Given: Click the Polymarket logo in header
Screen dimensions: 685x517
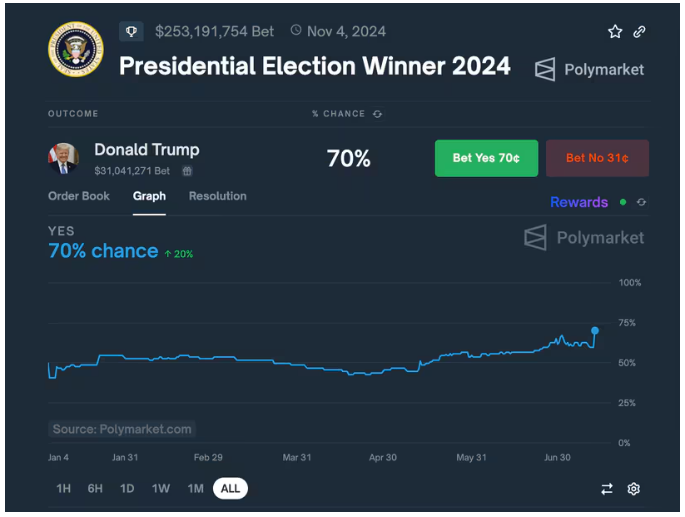Looking at the screenshot, I should point(589,69).
